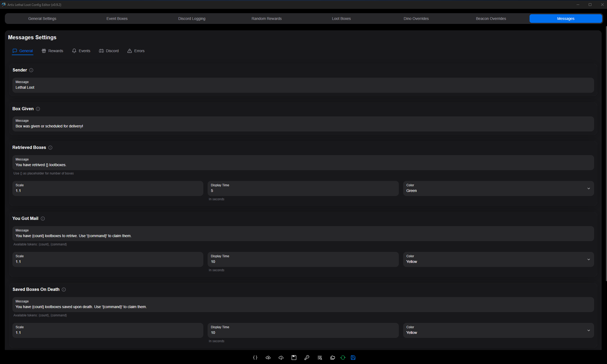Open Retrieved Boxes Color dropdown showing Green
Viewport: 607px width, 364px height.
coord(498,188)
